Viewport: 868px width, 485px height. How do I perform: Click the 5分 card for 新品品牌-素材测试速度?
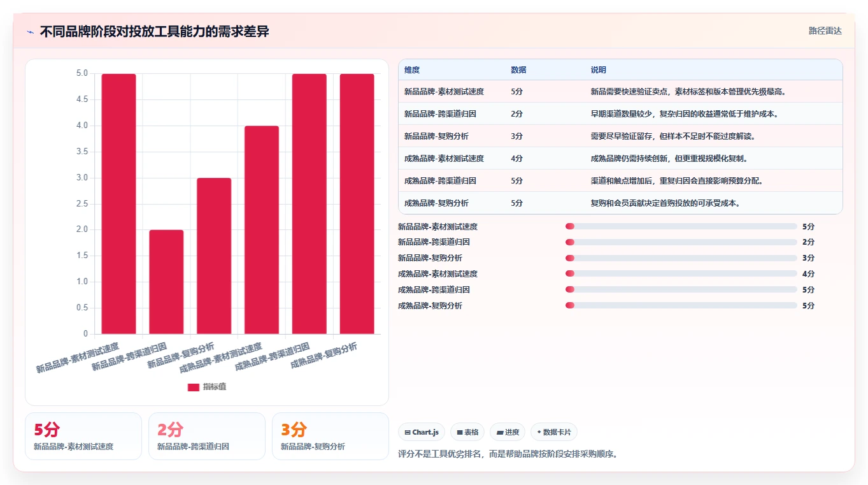[83, 436]
